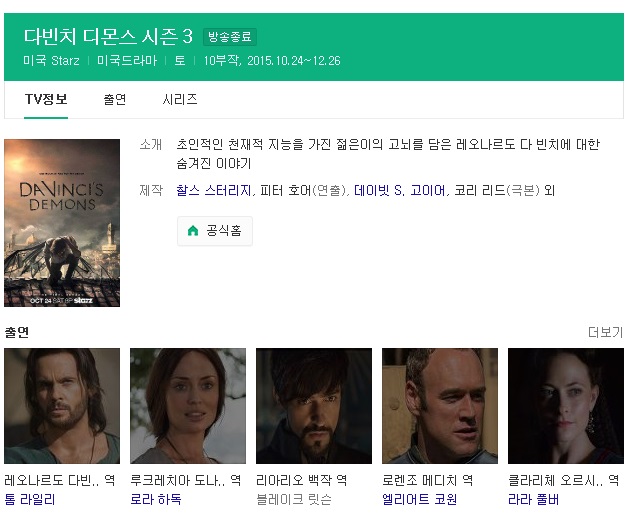This screenshot has height=520, width=634.
Task: Click the broadcast dates 2015.10.24~12.26
Action: click(x=294, y=61)
